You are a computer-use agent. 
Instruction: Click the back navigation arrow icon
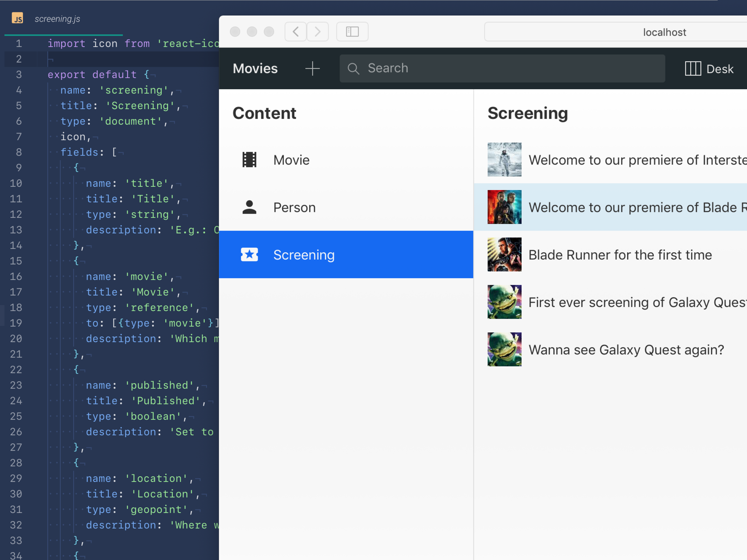(x=295, y=32)
